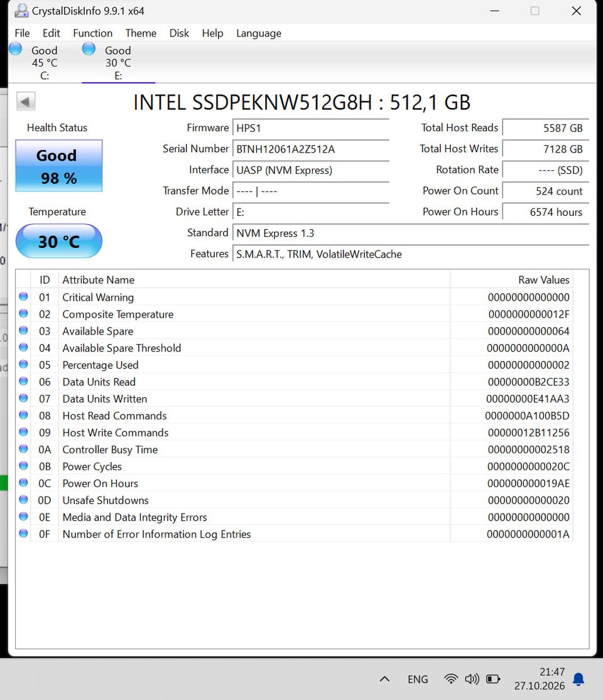Click the Attribute Name column header
Viewport: 603px width, 700px height.
pos(254,279)
